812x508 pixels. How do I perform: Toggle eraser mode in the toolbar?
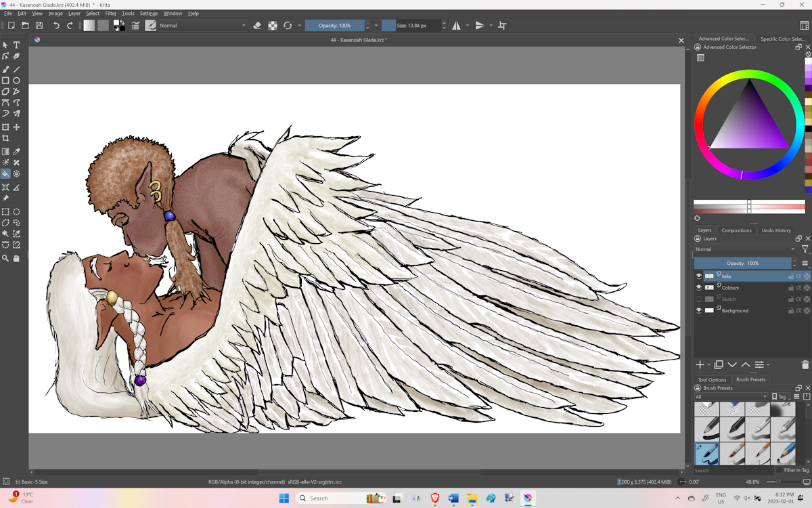[257, 26]
